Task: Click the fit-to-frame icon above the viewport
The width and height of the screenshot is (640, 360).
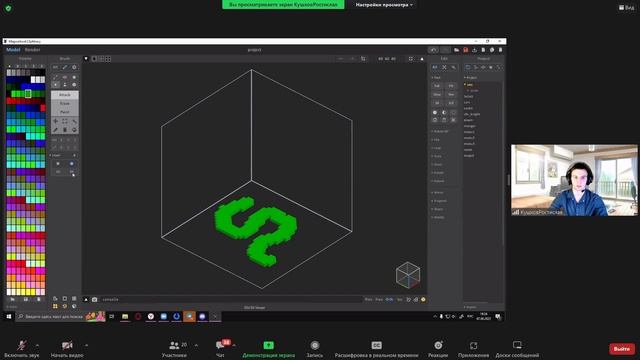Action: pos(411,59)
